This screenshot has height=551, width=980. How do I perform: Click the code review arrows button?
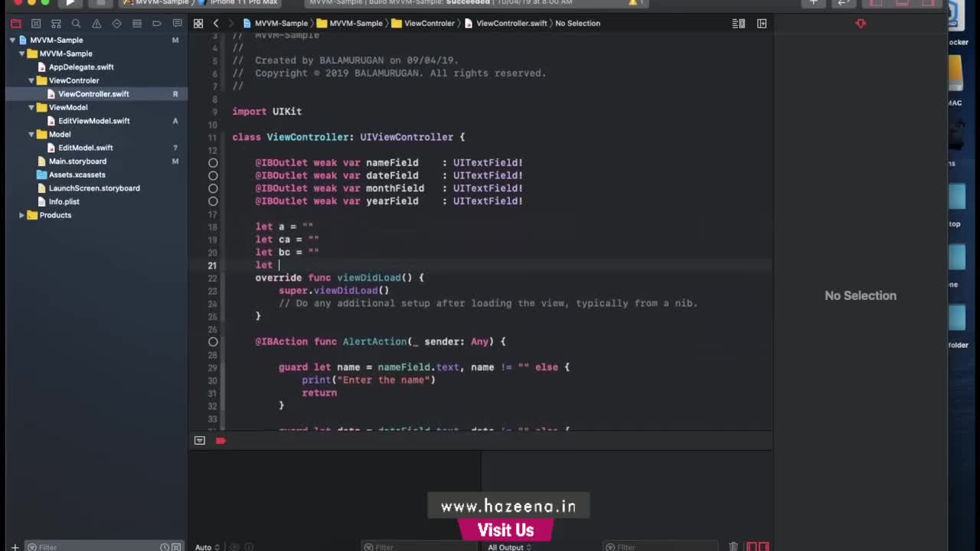click(844, 2)
